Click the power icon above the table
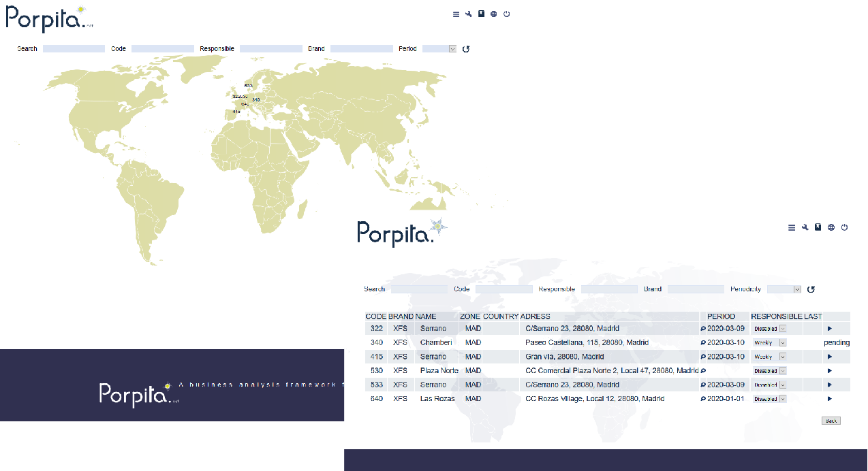Viewport: 868px width, 471px height. [x=844, y=227]
